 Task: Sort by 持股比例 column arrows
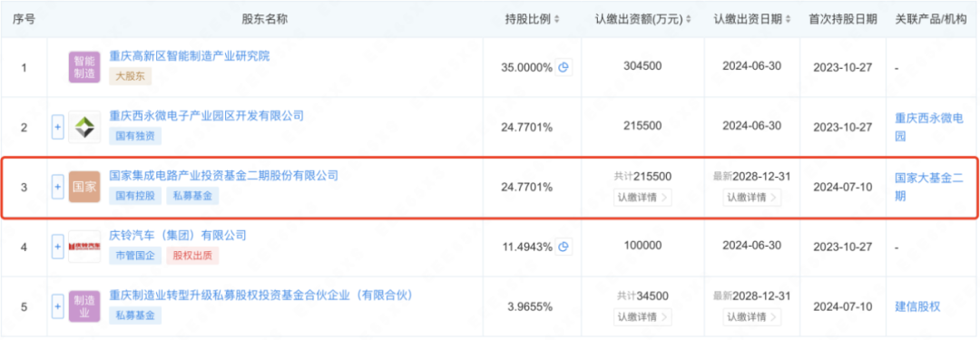[557, 19]
